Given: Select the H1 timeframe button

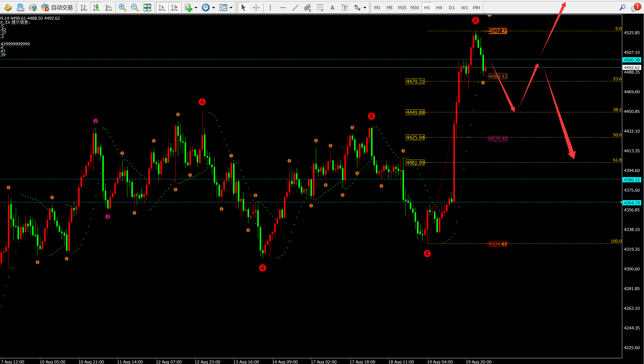Looking at the screenshot, I should tap(427, 8).
